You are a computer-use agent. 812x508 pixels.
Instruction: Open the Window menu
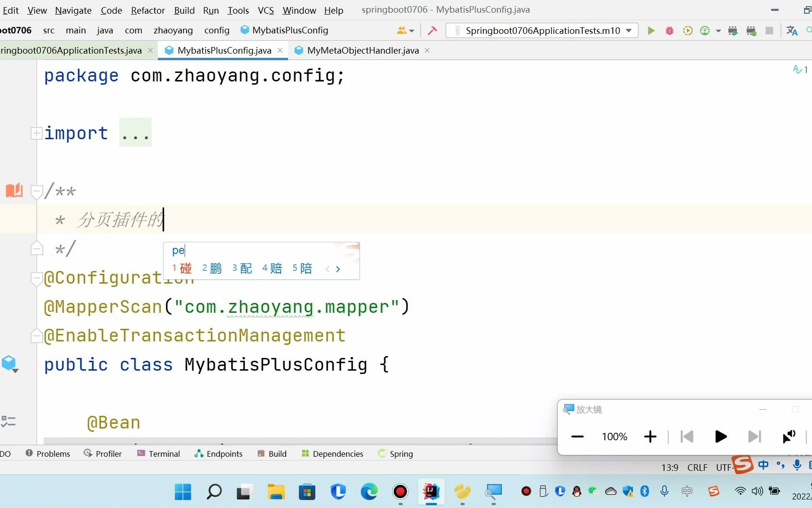tap(299, 10)
